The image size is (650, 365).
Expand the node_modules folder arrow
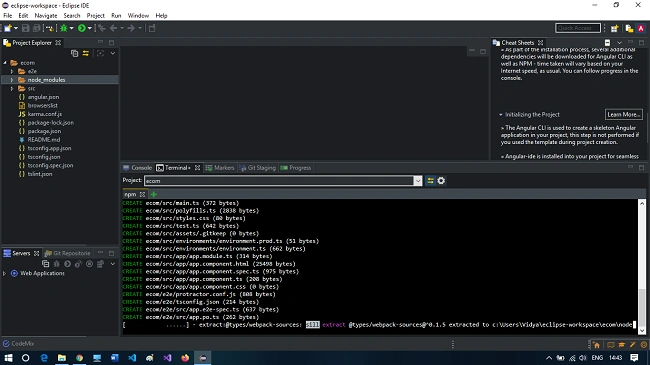[x=12, y=80]
